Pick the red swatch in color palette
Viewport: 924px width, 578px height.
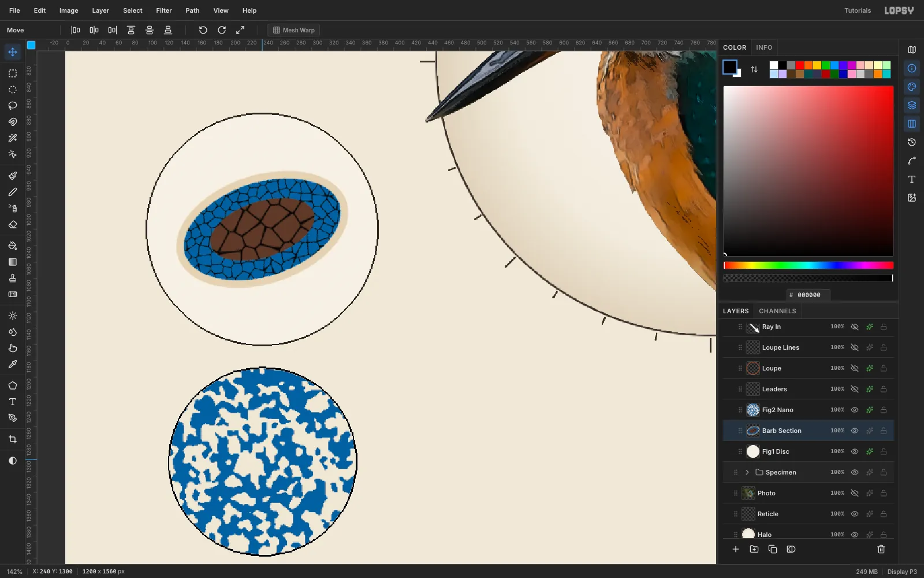pos(800,65)
